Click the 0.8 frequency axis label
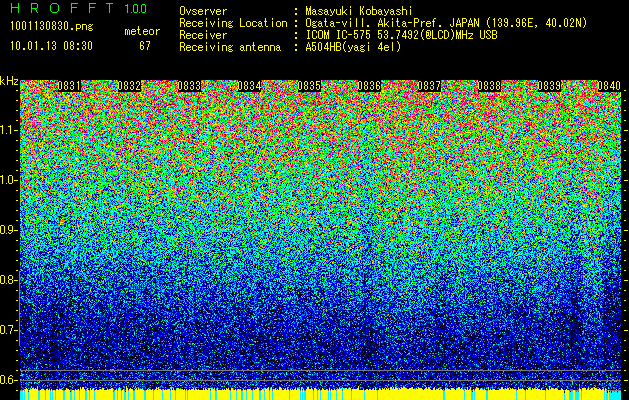 [8, 280]
